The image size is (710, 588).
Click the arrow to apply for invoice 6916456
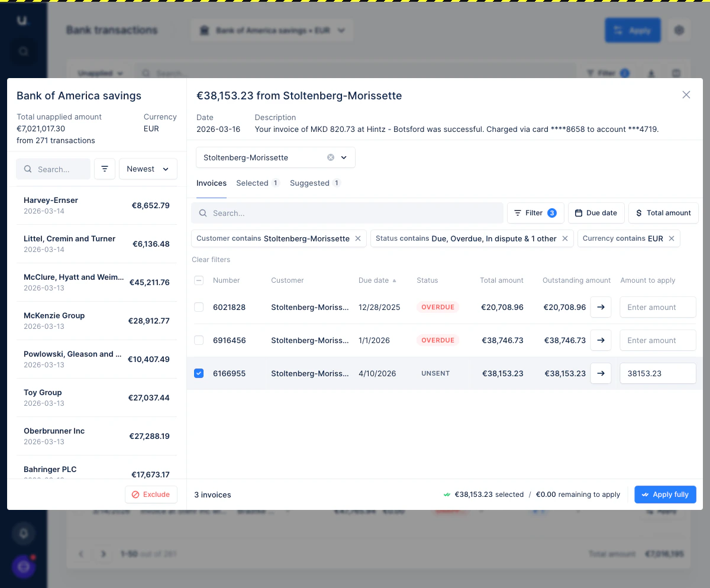601,340
